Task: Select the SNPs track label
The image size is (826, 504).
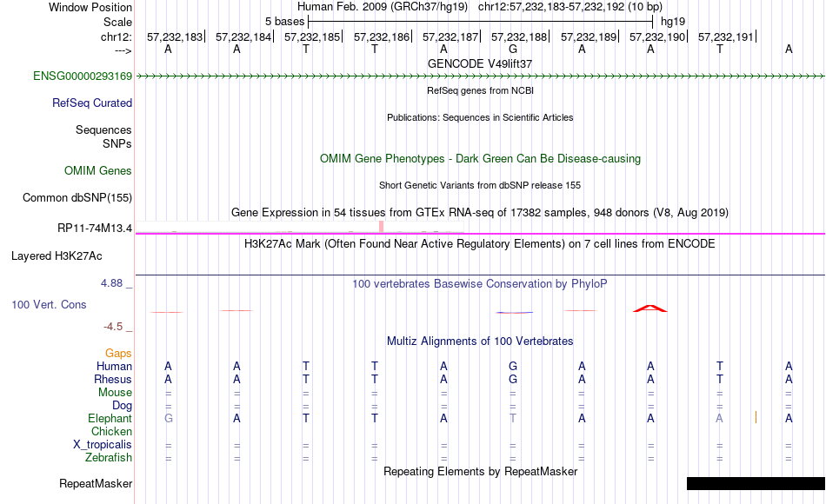Action: coord(117,143)
